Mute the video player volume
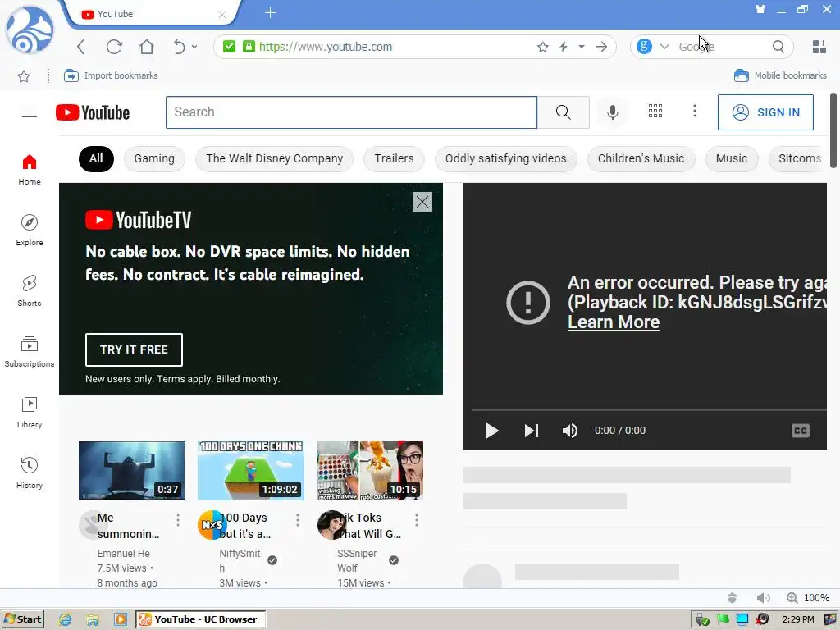This screenshot has height=630, width=840. [569, 431]
